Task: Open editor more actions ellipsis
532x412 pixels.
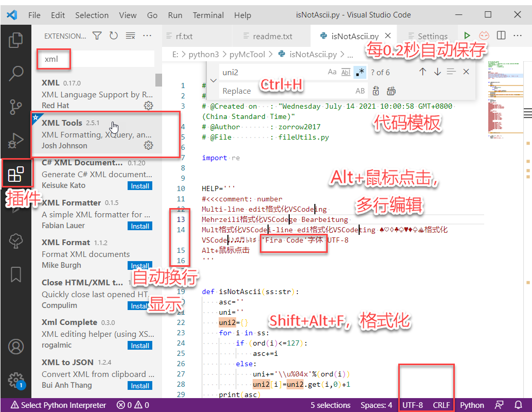Action: coord(518,36)
